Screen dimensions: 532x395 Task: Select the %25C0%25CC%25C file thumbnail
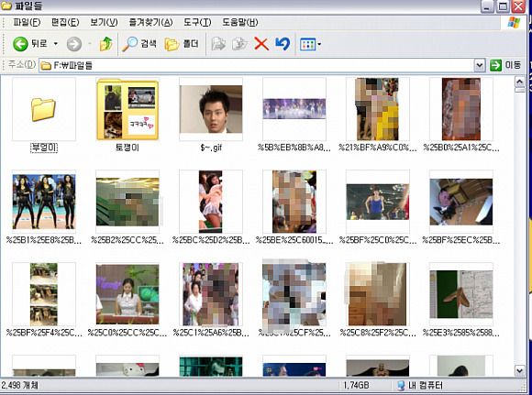127,294
